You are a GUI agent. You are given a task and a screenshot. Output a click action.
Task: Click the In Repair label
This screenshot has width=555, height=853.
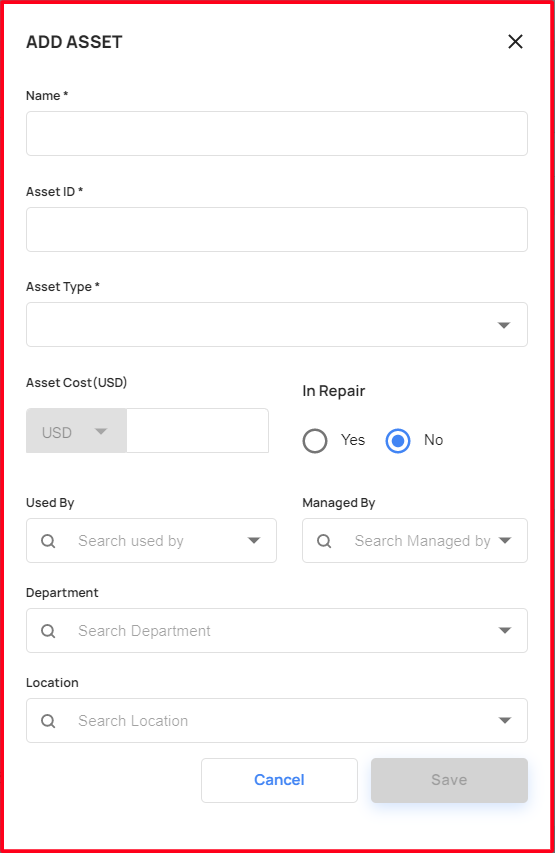pyautogui.click(x=334, y=391)
